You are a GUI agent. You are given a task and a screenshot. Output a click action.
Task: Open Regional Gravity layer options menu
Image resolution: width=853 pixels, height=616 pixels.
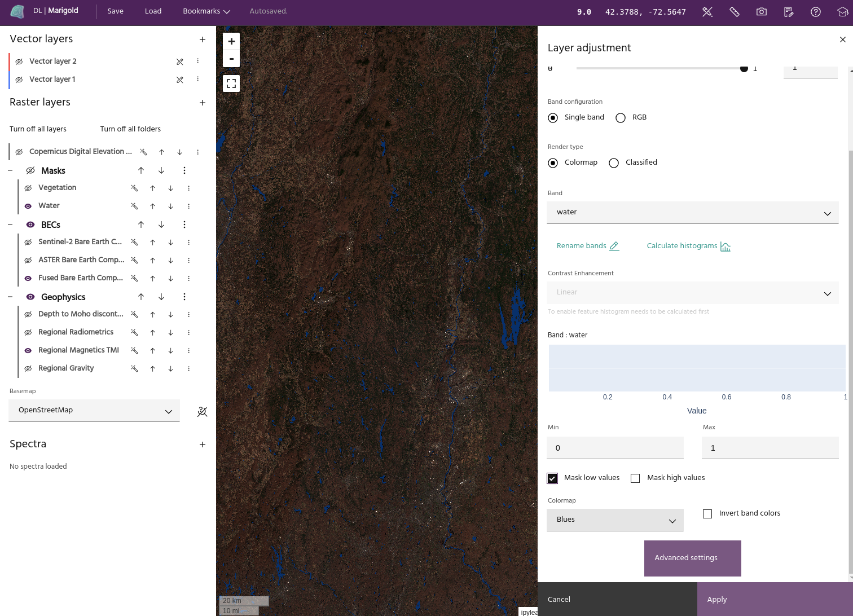(x=188, y=368)
